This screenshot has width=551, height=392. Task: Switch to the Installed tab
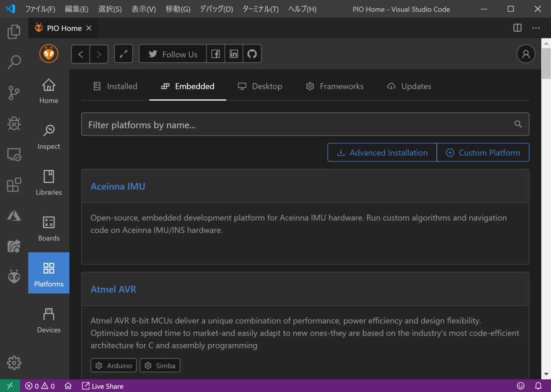coord(115,86)
